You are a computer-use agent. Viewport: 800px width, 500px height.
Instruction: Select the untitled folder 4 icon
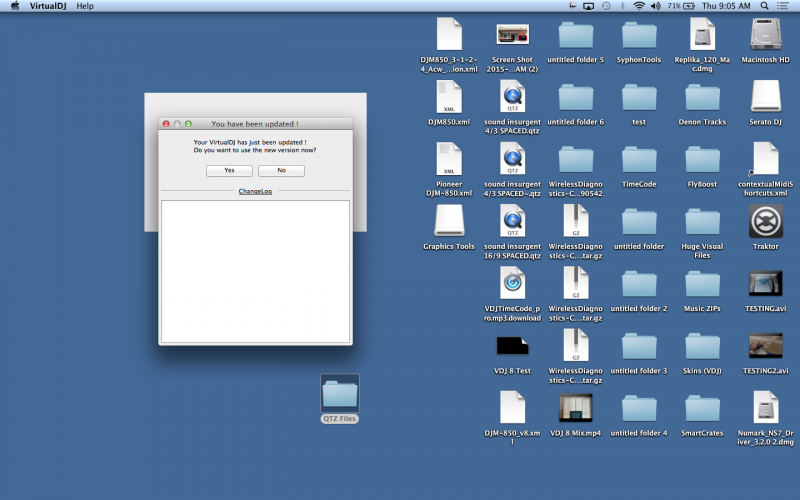(639, 408)
